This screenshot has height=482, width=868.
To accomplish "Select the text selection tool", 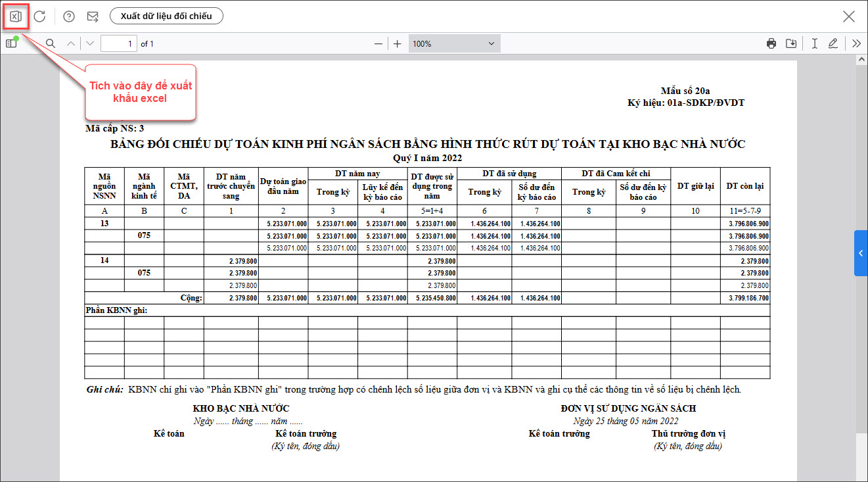I will coord(814,43).
